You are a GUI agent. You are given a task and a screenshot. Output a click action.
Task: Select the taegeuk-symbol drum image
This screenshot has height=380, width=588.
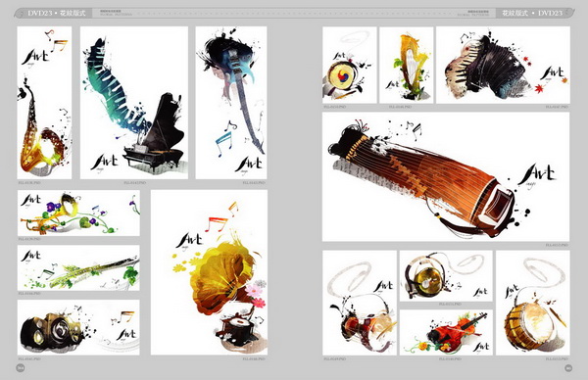tap(350, 65)
